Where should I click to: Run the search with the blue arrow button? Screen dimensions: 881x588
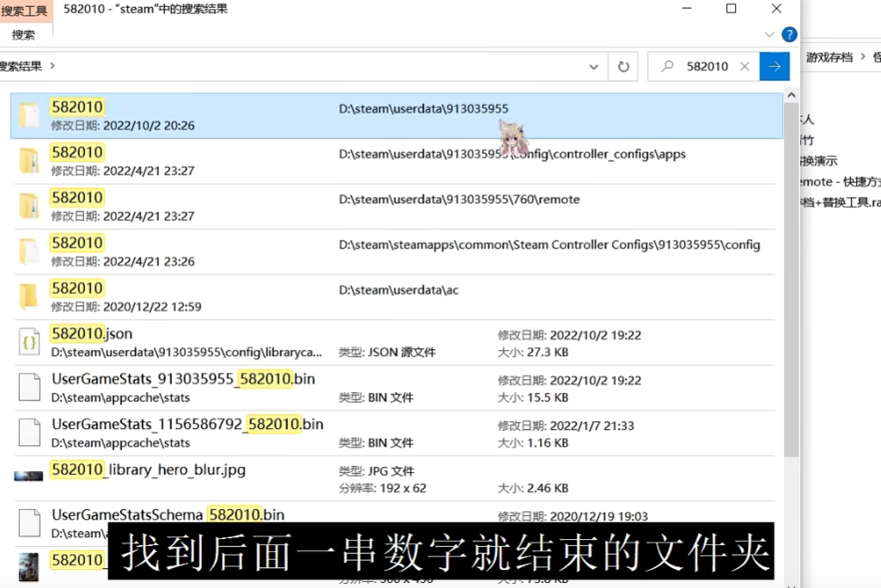774,66
